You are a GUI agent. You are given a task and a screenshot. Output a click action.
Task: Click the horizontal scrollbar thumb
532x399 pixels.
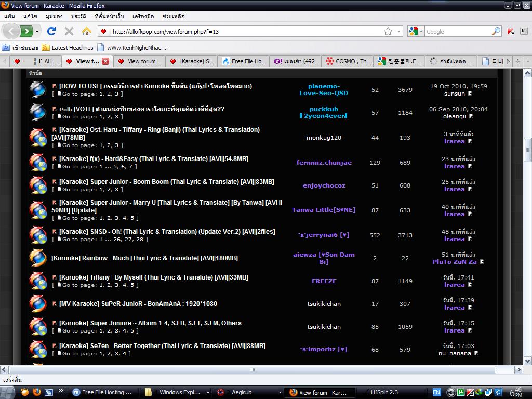coord(252,370)
